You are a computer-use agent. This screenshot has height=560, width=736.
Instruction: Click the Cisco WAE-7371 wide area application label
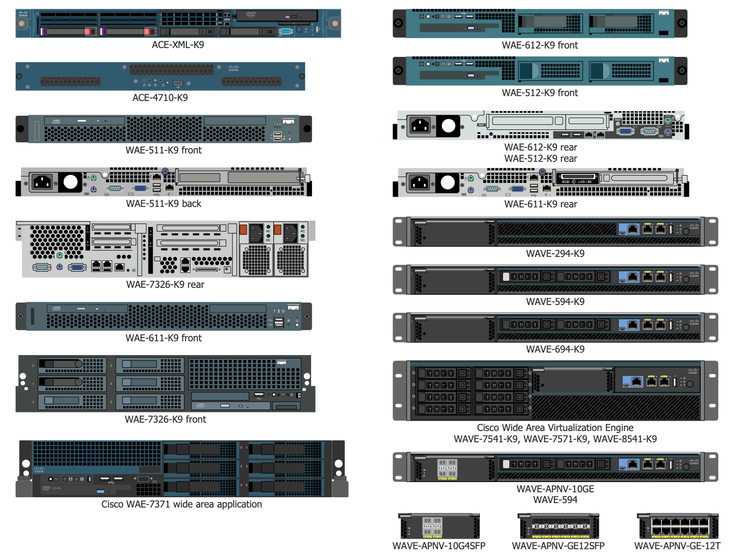[x=182, y=504]
